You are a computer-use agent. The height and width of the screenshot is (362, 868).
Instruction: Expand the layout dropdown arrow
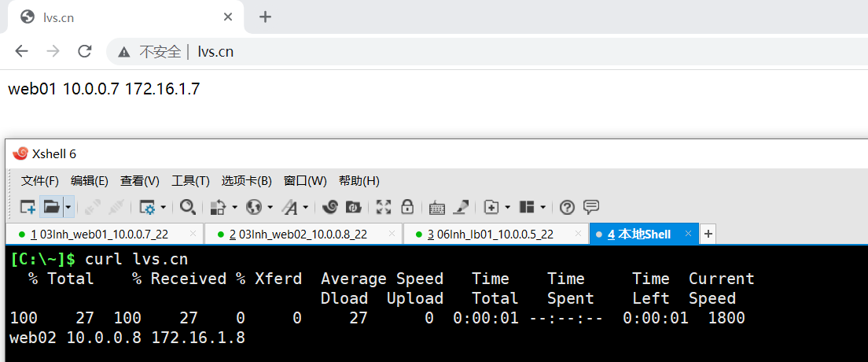click(x=543, y=207)
